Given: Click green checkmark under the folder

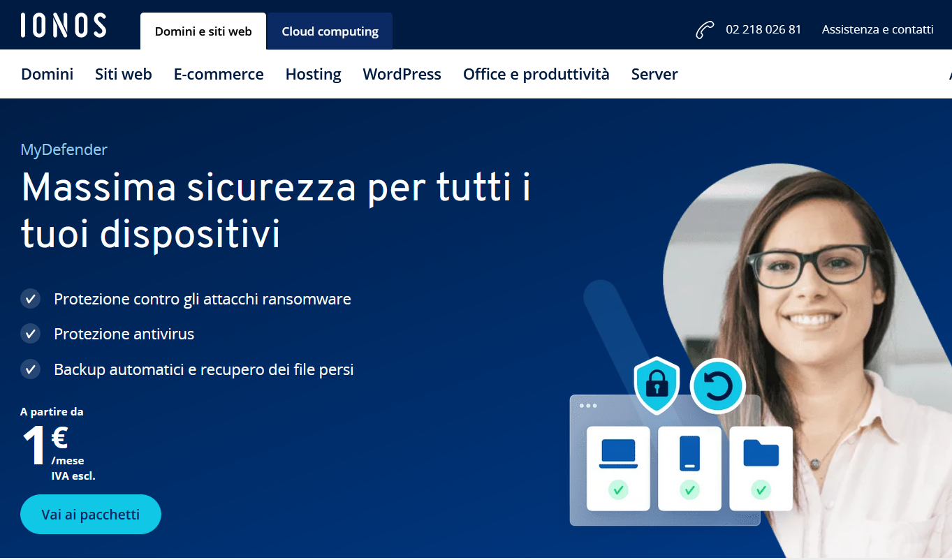Looking at the screenshot, I should (761, 489).
